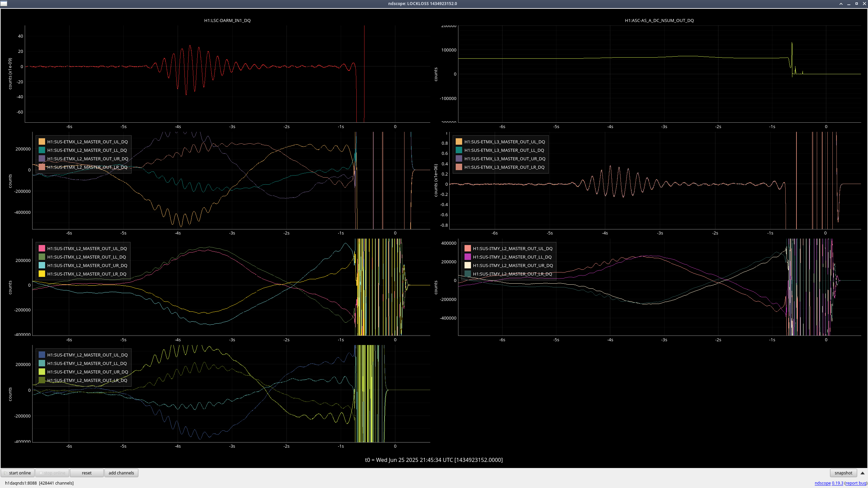Click the ETMY_L2 LL teal legend swatch
This screenshot has height=488, width=868.
(42, 363)
